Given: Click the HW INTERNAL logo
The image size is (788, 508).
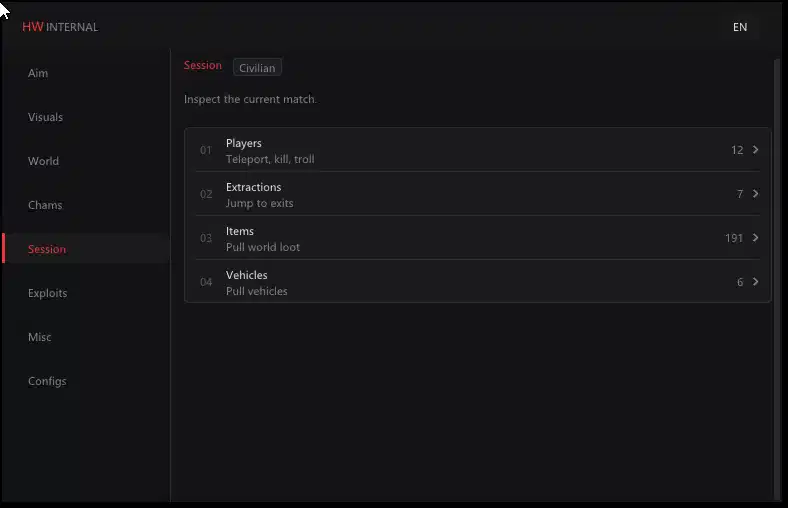Looking at the screenshot, I should pyautogui.click(x=60, y=27).
